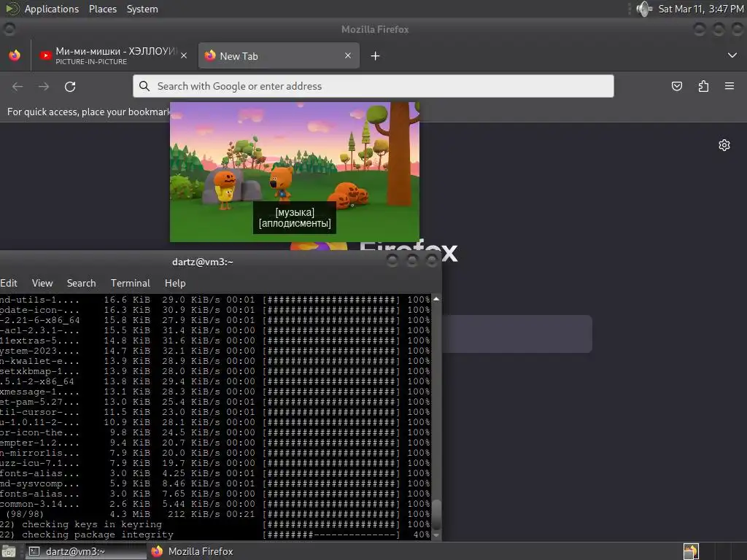Open the terminal View menu
The width and height of the screenshot is (747, 560).
42,283
